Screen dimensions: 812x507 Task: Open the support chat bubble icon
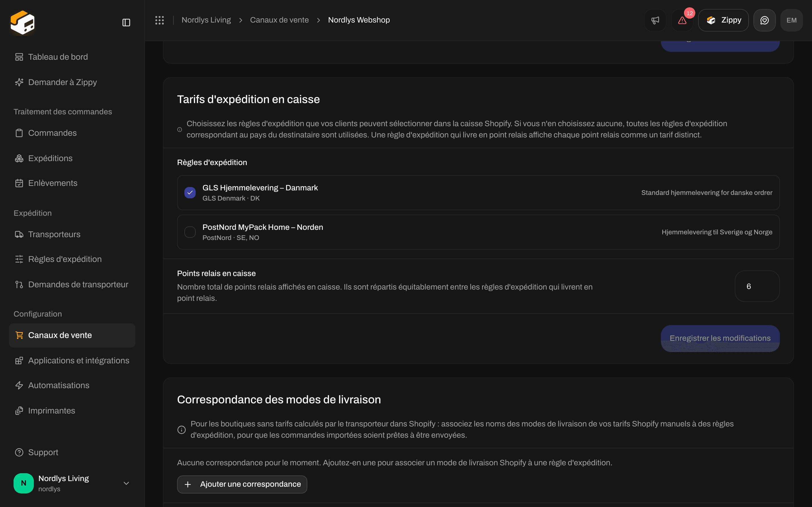tap(764, 20)
